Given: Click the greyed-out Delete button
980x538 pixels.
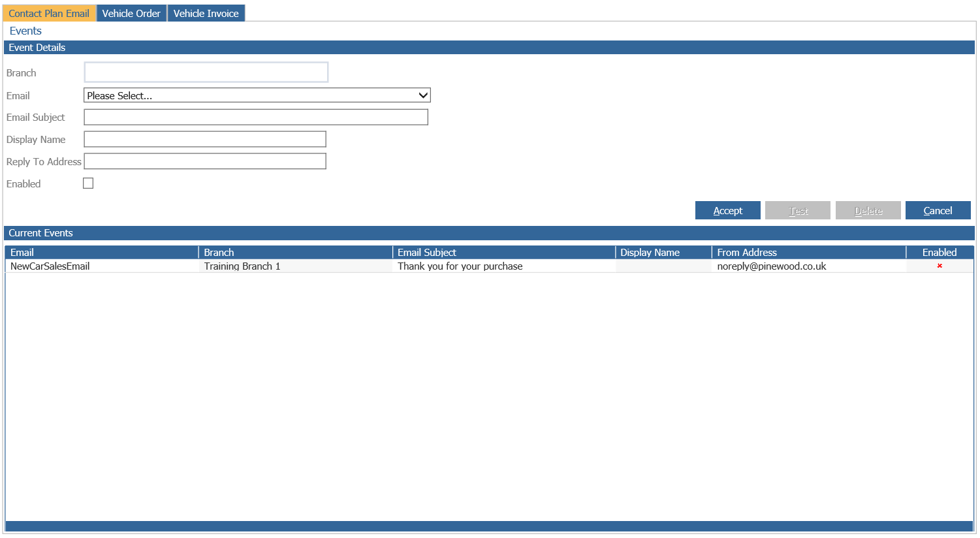Looking at the screenshot, I should (x=868, y=210).
